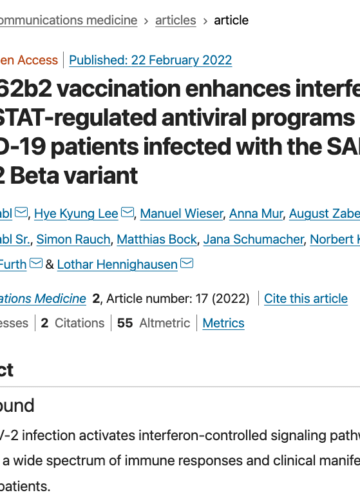Click the envelope icon after Furth
Screen dimensions: 360x504
coord(36,263)
